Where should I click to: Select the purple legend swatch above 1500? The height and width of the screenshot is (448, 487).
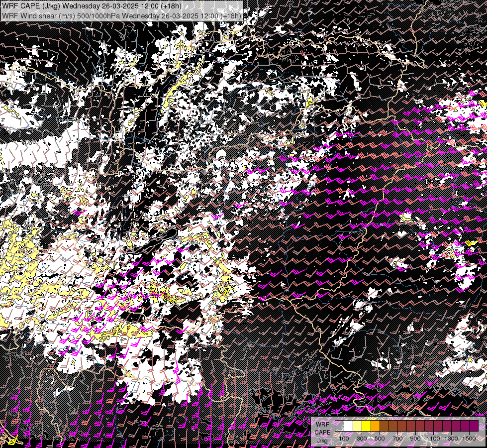474,426
